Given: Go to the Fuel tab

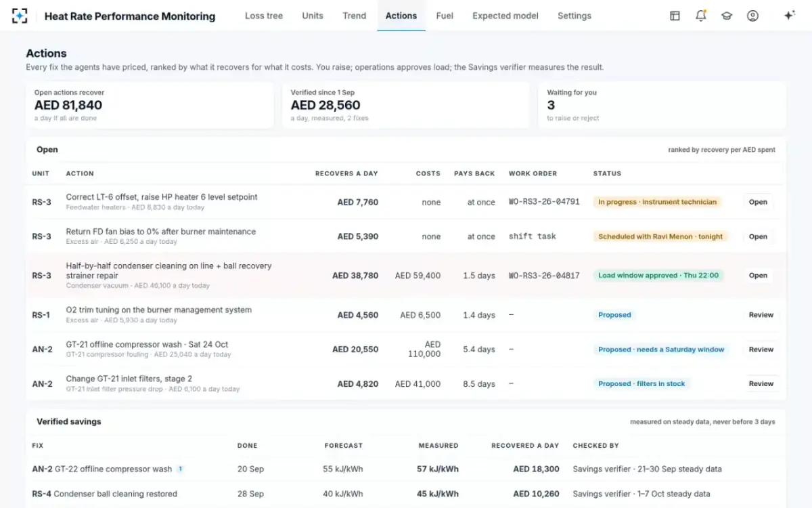Looking at the screenshot, I should (x=445, y=16).
